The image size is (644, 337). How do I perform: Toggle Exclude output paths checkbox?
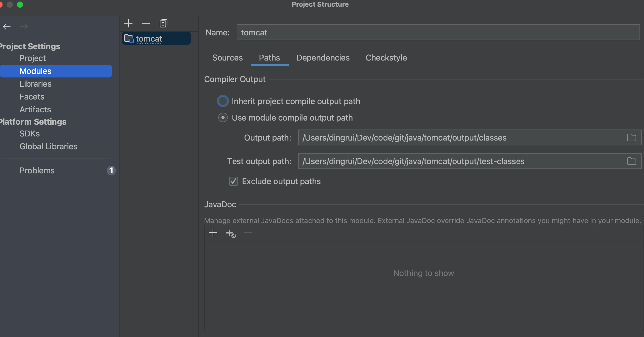(x=233, y=181)
